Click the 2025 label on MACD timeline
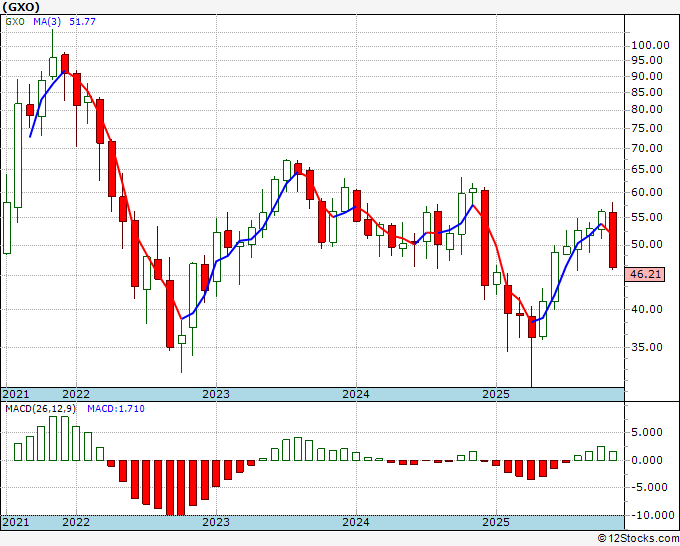 496,521
